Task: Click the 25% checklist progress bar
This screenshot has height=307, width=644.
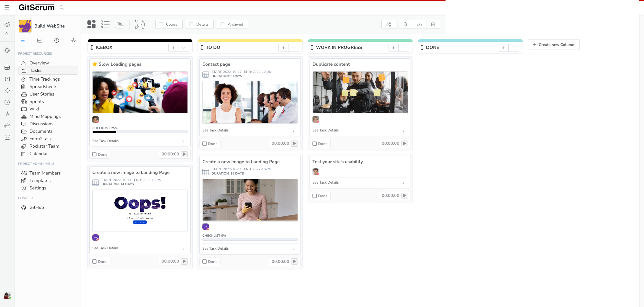Action: [x=140, y=132]
